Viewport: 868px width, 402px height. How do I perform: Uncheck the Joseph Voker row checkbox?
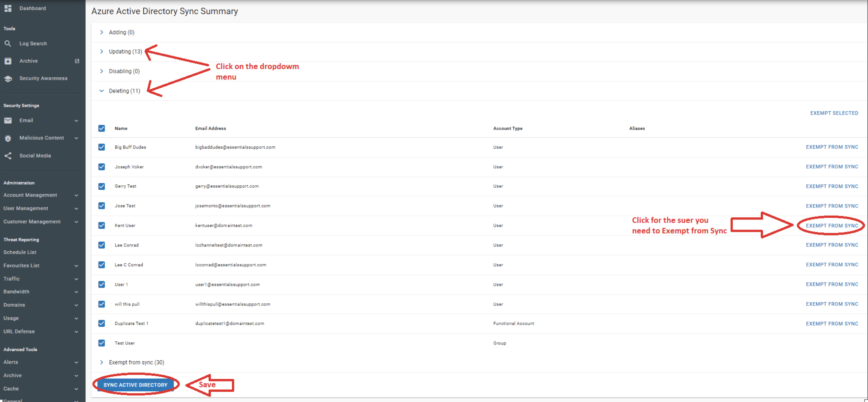[102, 167]
